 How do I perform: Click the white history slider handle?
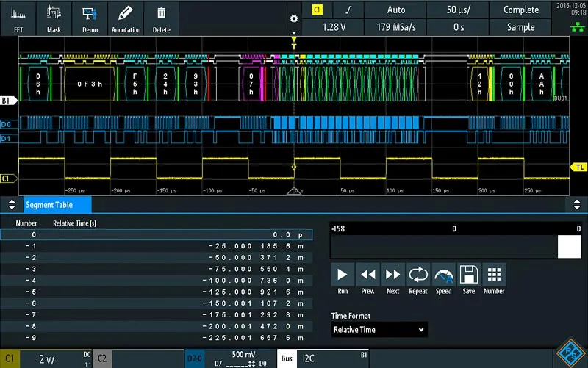569,247
